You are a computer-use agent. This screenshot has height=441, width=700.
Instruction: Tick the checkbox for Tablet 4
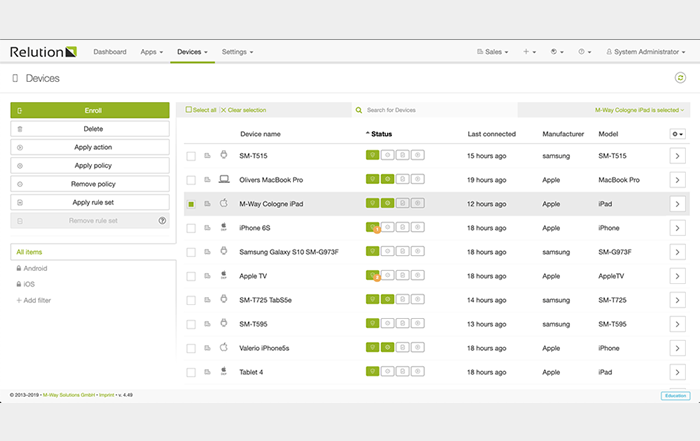pyautogui.click(x=191, y=372)
